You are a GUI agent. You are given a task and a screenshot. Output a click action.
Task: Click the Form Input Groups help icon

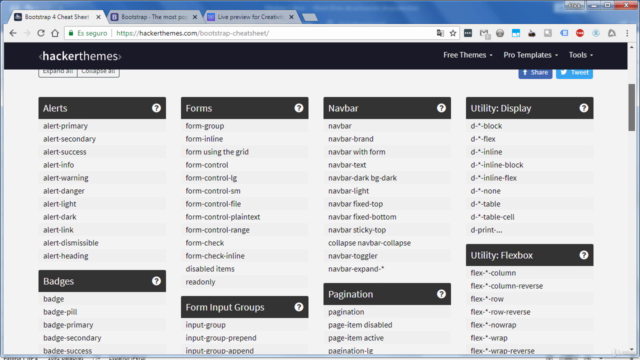click(299, 307)
